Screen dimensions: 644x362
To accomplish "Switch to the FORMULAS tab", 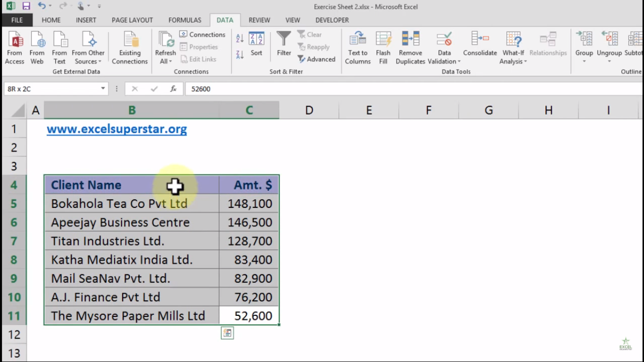I will pos(185,20).
